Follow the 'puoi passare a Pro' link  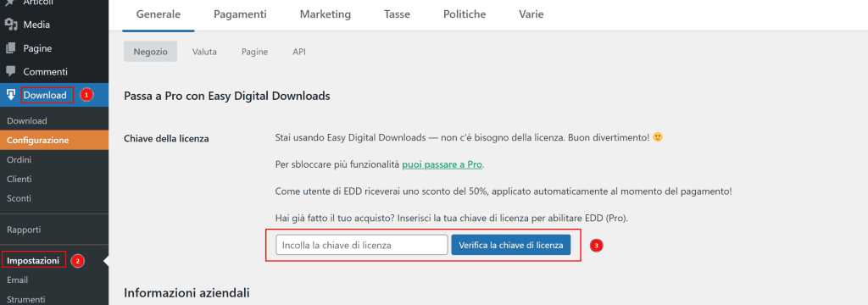coord(442,164)
